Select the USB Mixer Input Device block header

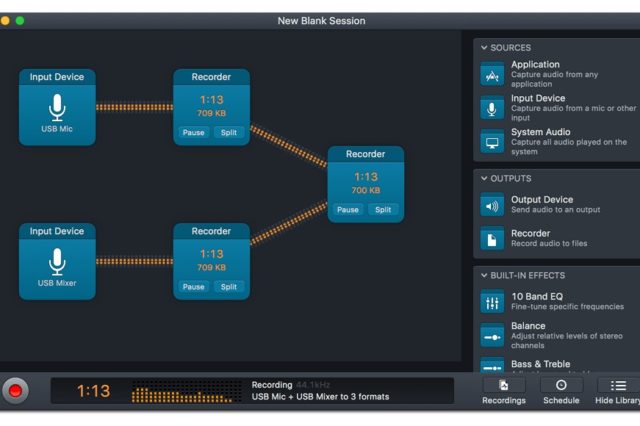pos(57,231)
